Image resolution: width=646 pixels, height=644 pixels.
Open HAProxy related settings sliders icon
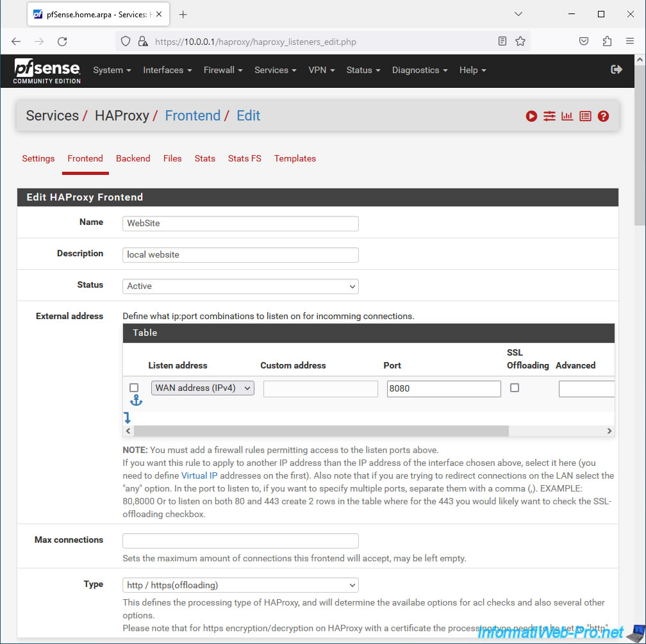[549, 116]
